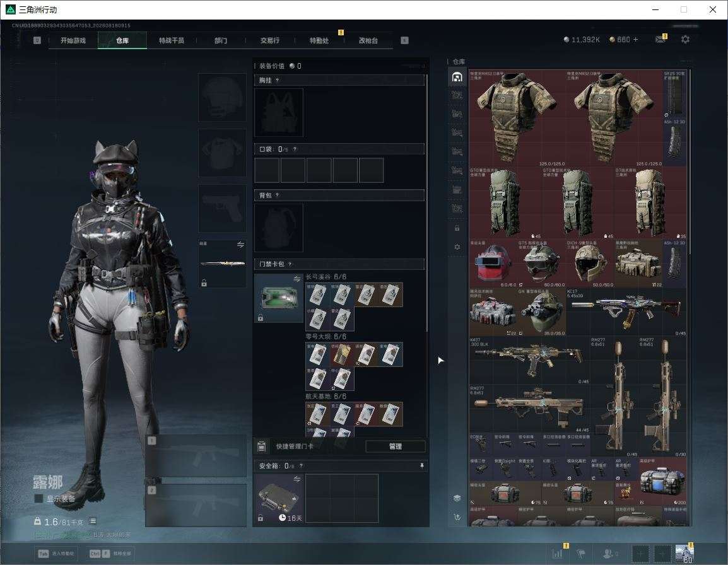Screen dimensions: 728x565
Task: Open the 开始游戏 tab
Action: coord(73,40)
